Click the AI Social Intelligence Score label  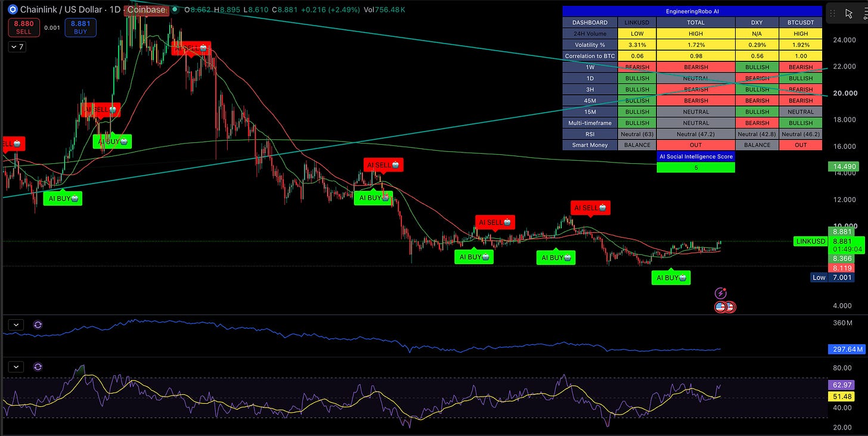click(696, 156)
